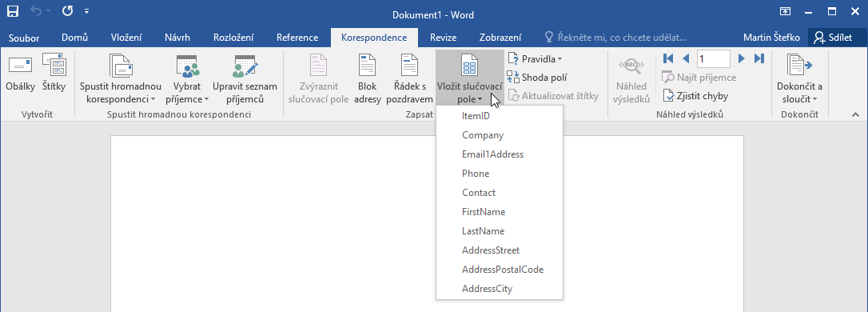
Task: Open Quick Access Toolbar customize arrow
Action: (87, 11)
